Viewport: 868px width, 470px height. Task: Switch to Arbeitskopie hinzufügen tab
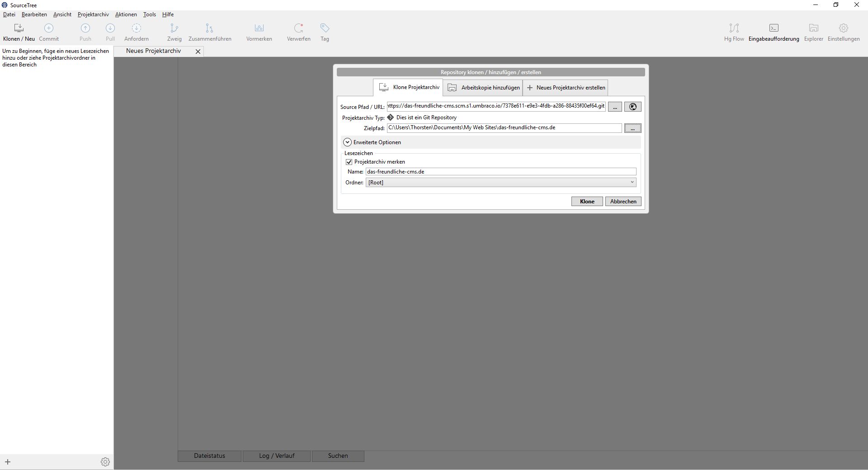[483, 88]
